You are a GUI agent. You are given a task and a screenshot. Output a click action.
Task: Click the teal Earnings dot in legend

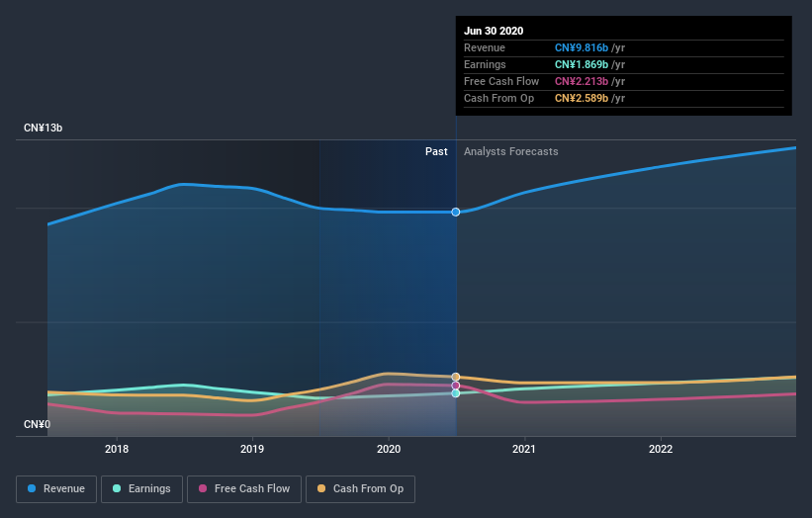pos(117,488)
